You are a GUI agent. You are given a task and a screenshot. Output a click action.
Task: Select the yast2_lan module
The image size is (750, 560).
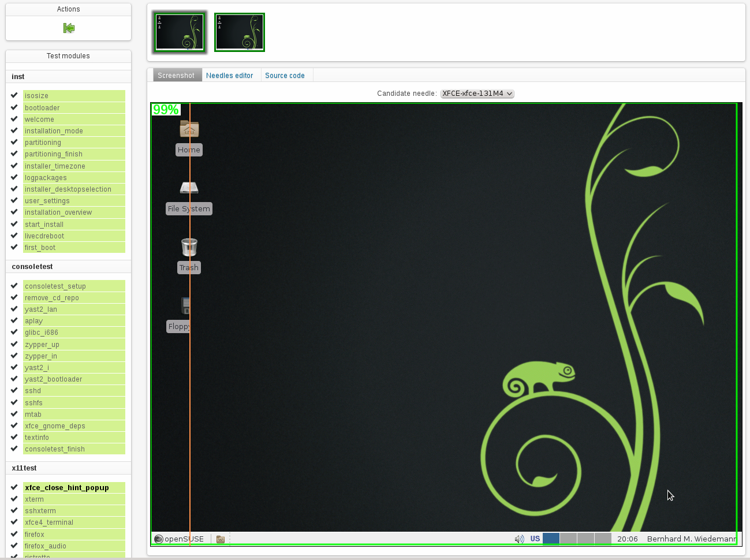(x=74, y=309)
